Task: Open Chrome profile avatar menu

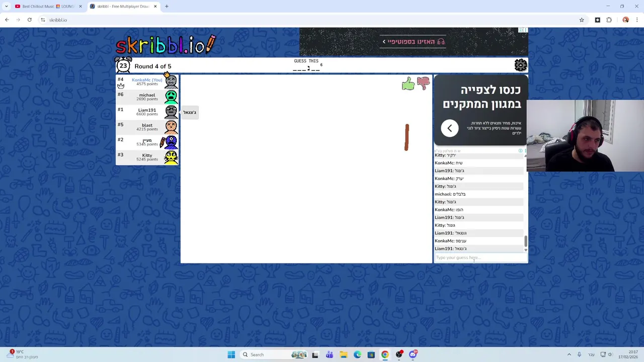Action: tap(625, 20)
